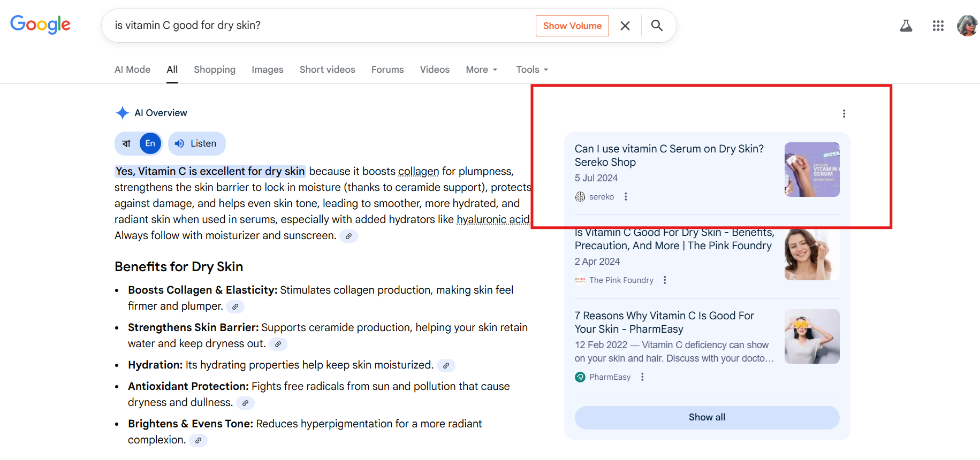The width and height of the screenshot is (980, 460).
Task: Open Search Labs flask icon
Action: [906, 26]
